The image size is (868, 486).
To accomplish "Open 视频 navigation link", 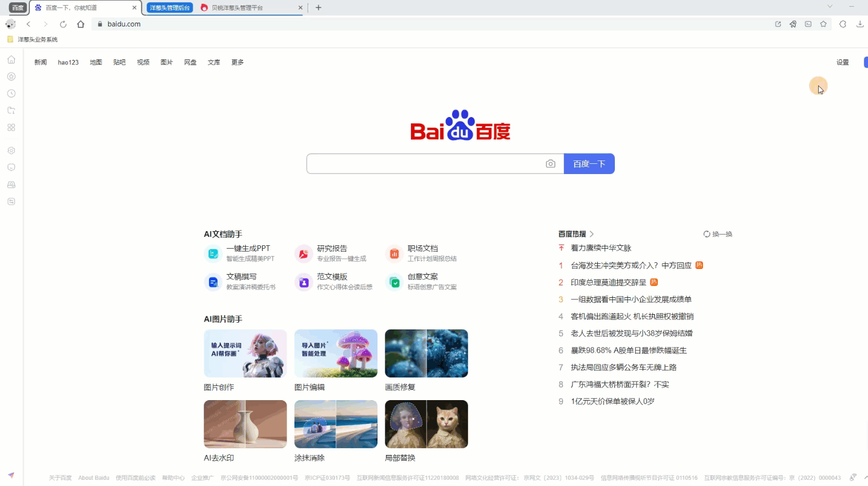I will pos(143,62).
